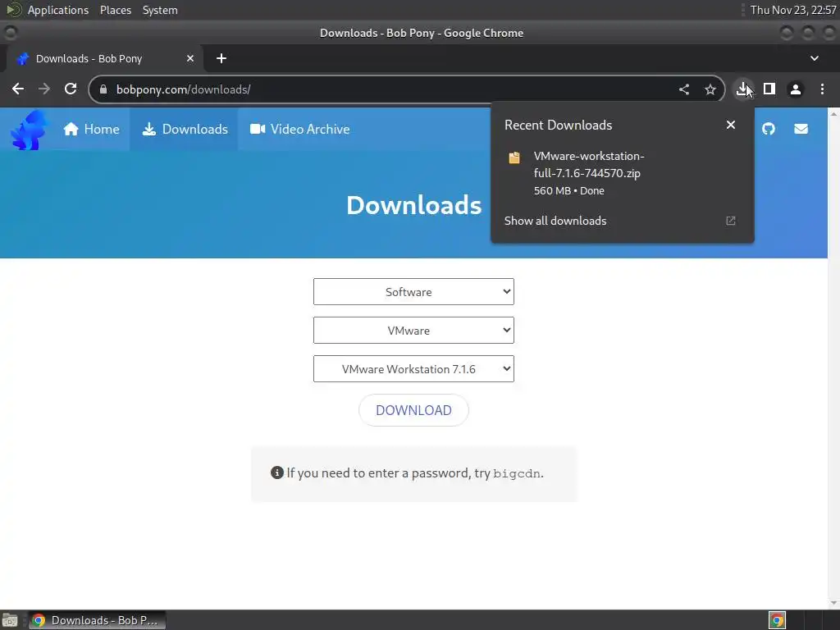
Task: Select the Downloads nav item
Action: pyautogui.click(x=185, y=129)
